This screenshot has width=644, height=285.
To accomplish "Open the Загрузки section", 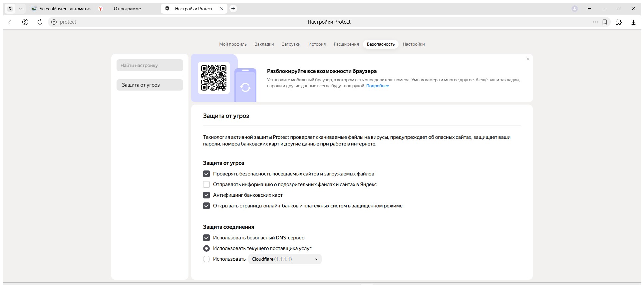I will click(291, 44).
